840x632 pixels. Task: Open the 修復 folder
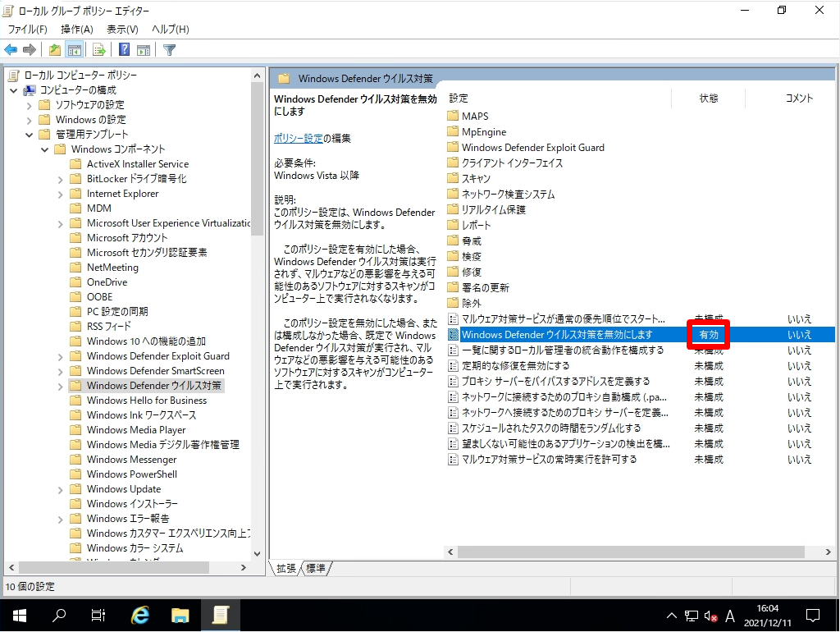tap(465, 272)
